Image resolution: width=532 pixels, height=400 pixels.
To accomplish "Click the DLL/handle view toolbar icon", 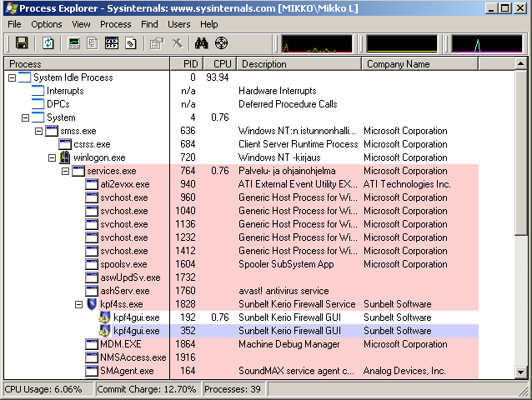I will pyautogui.click(x=131, y=43).
